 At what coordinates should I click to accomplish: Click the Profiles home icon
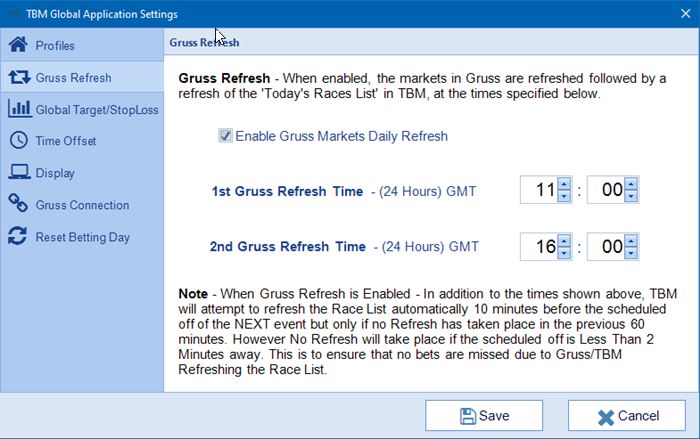coord(18,45)
